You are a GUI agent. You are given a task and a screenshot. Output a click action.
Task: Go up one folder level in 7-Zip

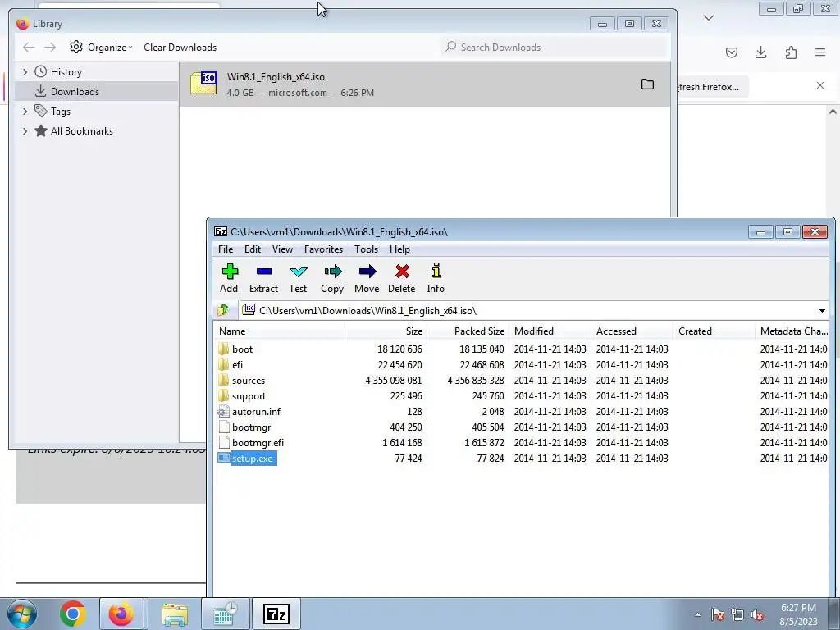[223, 310]
